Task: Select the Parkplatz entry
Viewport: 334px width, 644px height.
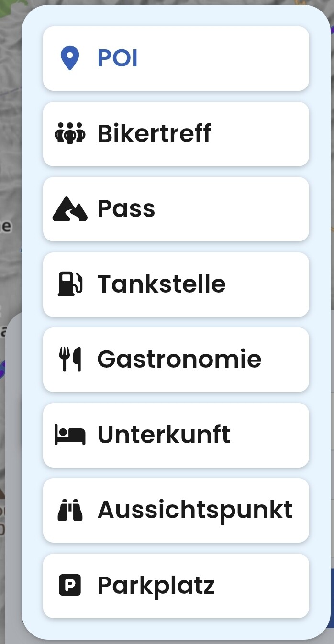Action: point(176,586)
